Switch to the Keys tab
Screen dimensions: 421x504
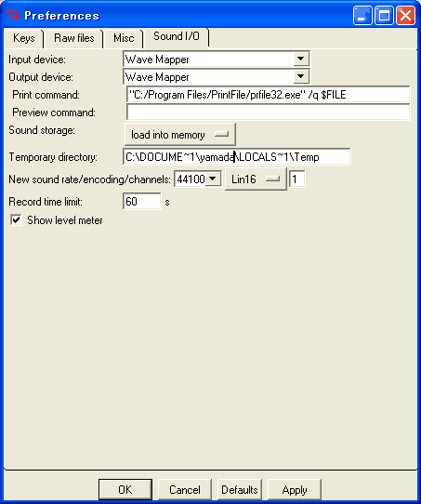(24, 38)
